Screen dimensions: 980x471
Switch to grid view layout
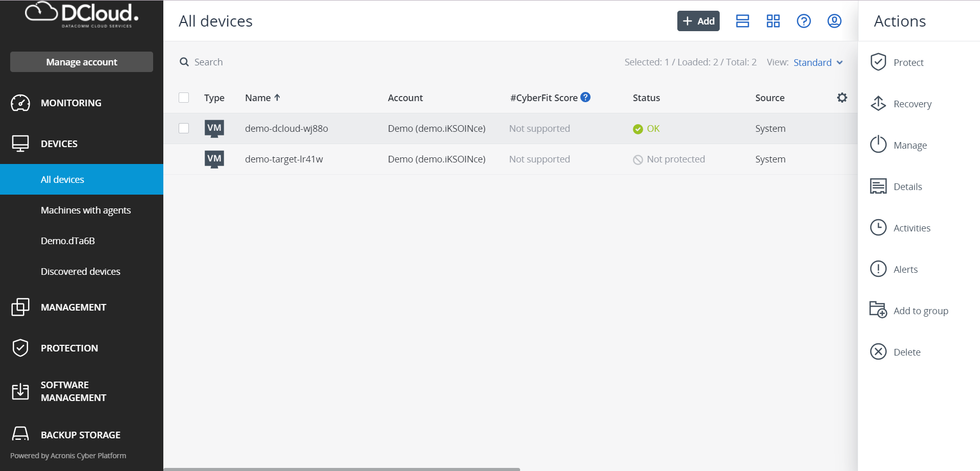(773, 21)
